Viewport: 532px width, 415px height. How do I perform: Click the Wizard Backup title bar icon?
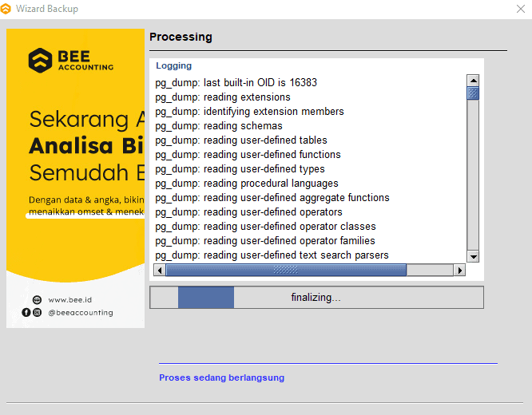7,9
